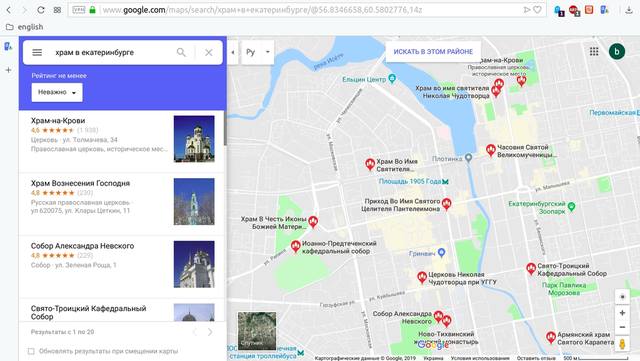Open the translate icon in browser sidebar
The height and width of the screenshot is (361, 640).
click(8, 46)
